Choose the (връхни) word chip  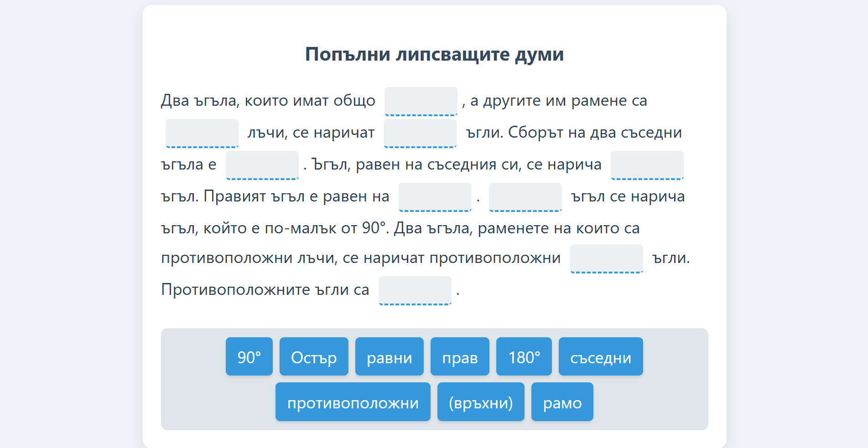[481, 402]
